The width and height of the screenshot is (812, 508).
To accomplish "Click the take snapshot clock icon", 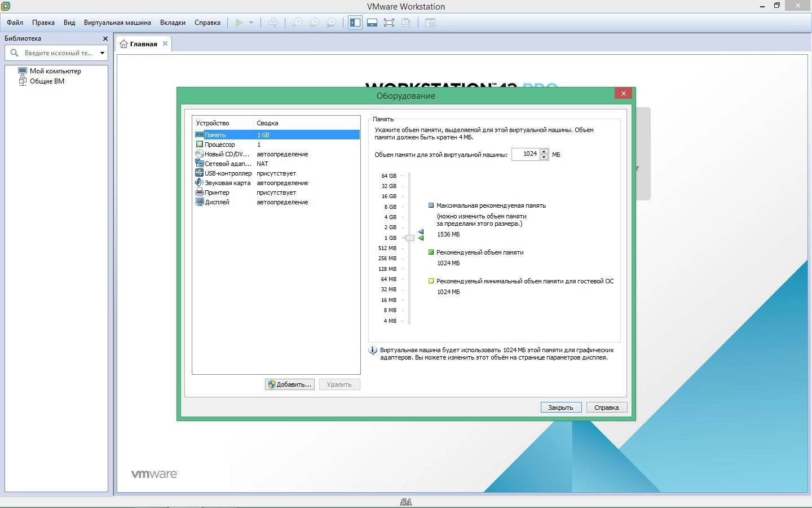I will pyautogui.click(x=297, y=23).
